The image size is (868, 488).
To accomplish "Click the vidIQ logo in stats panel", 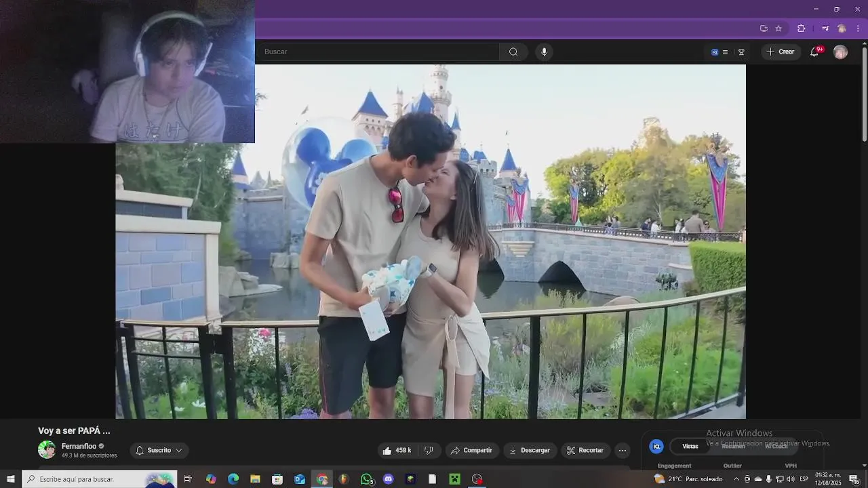I will [x=656, y=446].
